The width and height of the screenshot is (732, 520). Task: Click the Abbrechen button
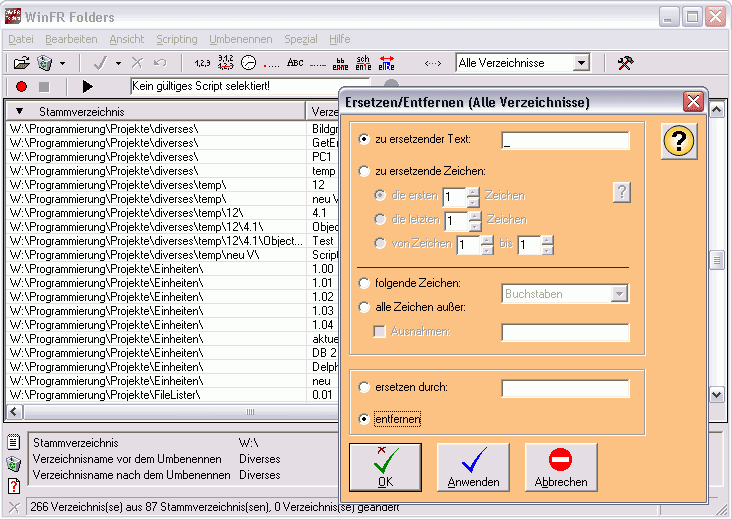pos(561,467)
